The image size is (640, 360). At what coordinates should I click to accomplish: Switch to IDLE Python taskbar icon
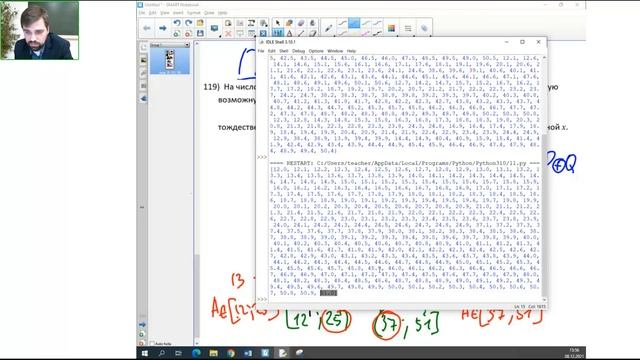click(x=282, y=353)
